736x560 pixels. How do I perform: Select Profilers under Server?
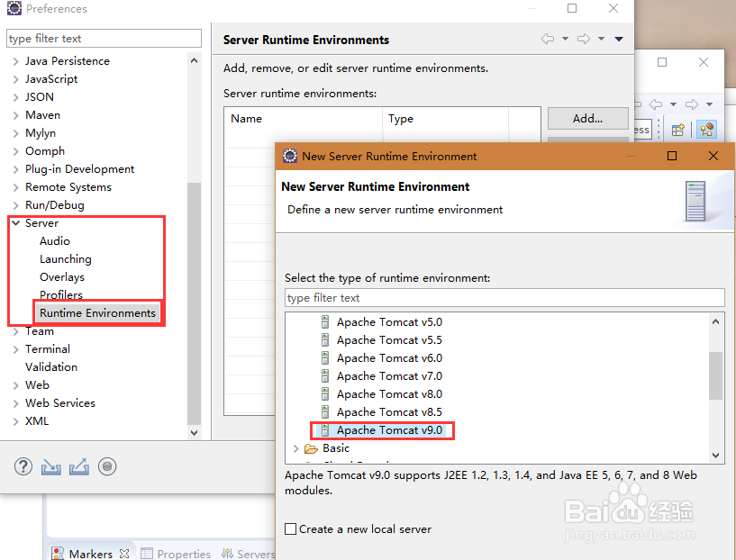point(61,294)
